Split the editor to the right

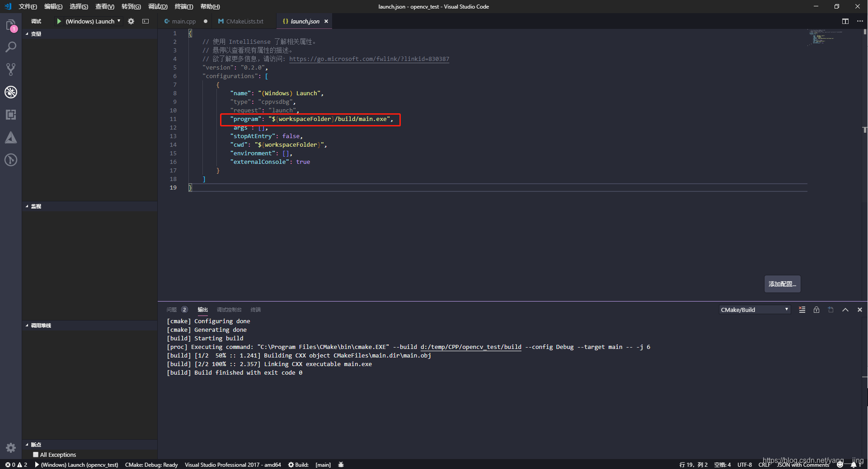coord(845,21)
